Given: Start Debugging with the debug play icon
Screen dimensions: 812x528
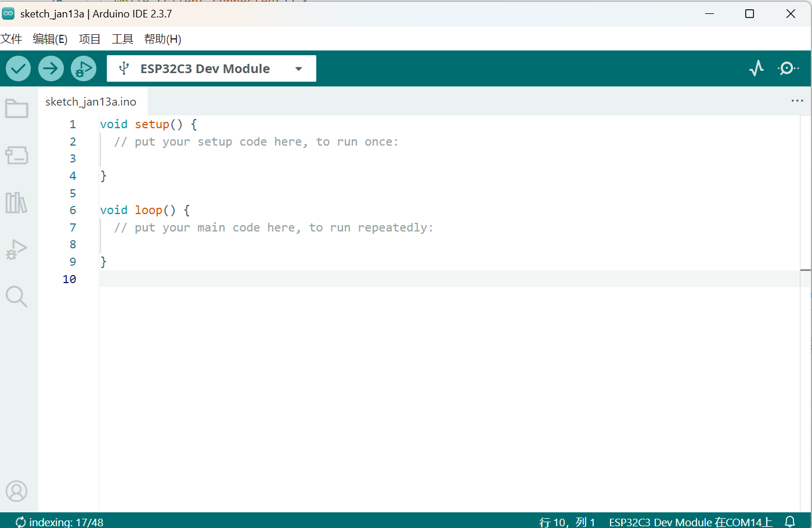Looking at the screenshot, I should point(84,68).
